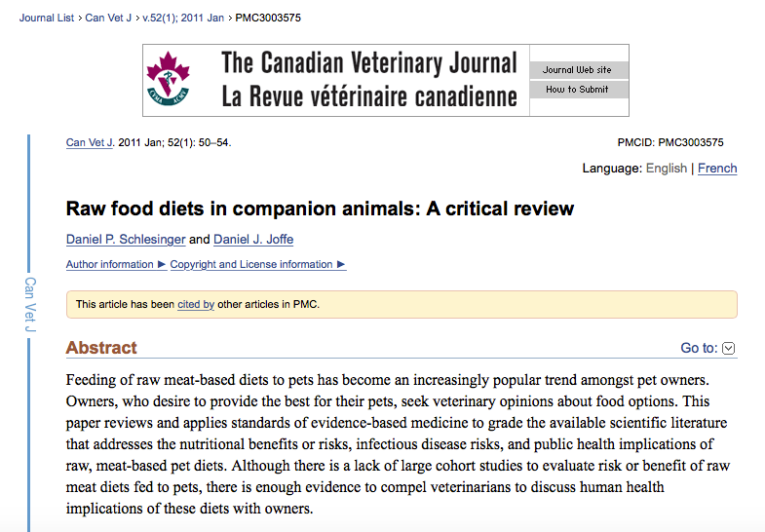Go to Journal List breadcrumb
The image size is (765, 532).
click(x=46, y=18)
